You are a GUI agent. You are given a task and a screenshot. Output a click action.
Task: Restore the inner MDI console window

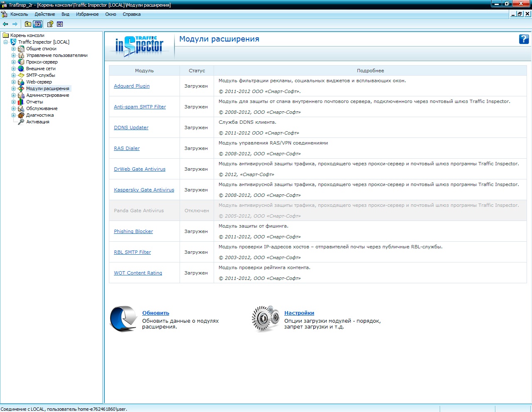point(520,14)
